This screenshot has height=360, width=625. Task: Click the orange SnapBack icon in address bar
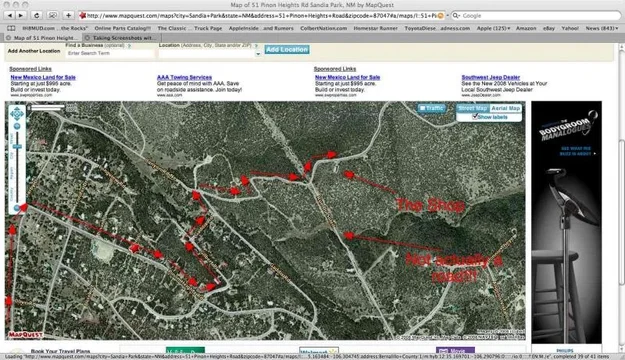click(440, 16)
